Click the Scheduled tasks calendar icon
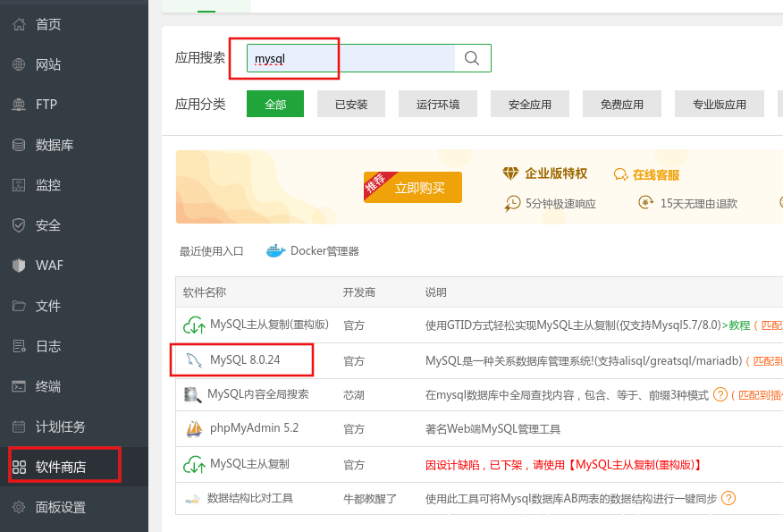 19,426
